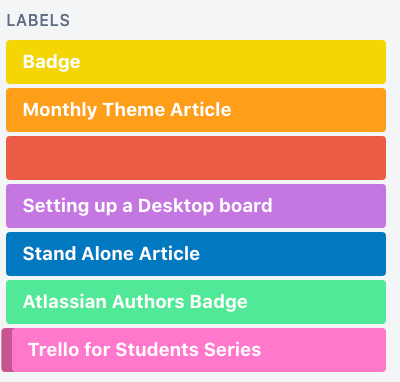Toggle the blue Stand Alone Article label
Image resolution: width=400 pixels, height=382 pixels.
(x=196, y=254)
